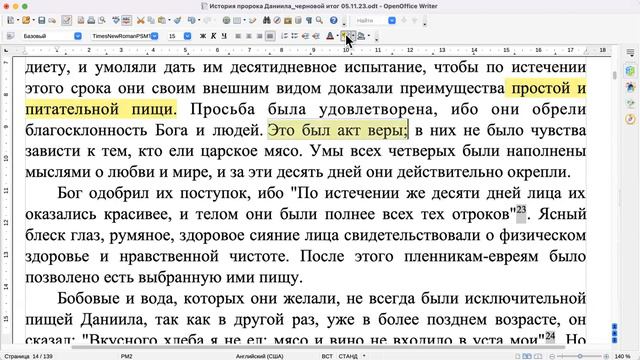
Task: Click page style PM2 in status bar
Action: pyautogui.click(x=126, y=356)
